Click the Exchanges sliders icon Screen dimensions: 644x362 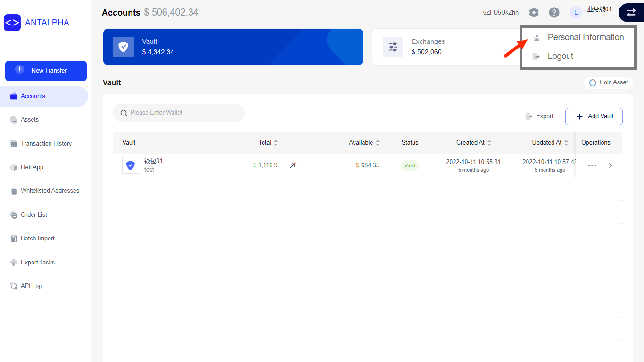tap(393, 47)
